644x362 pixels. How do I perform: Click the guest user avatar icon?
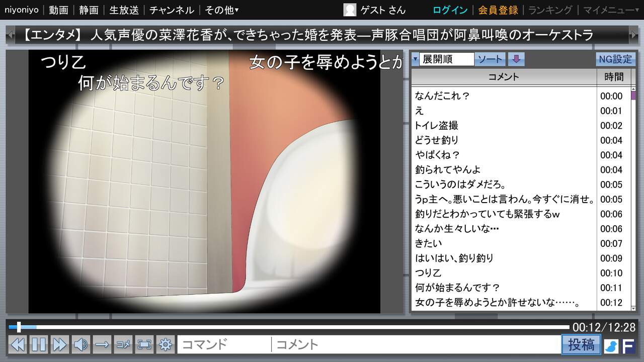point(350,10)
